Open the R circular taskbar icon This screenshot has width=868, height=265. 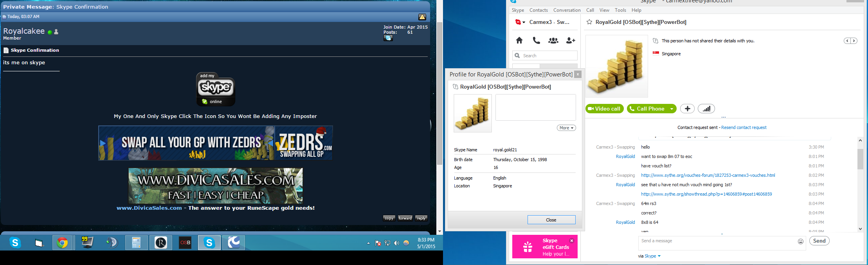(x=161, y=243)
